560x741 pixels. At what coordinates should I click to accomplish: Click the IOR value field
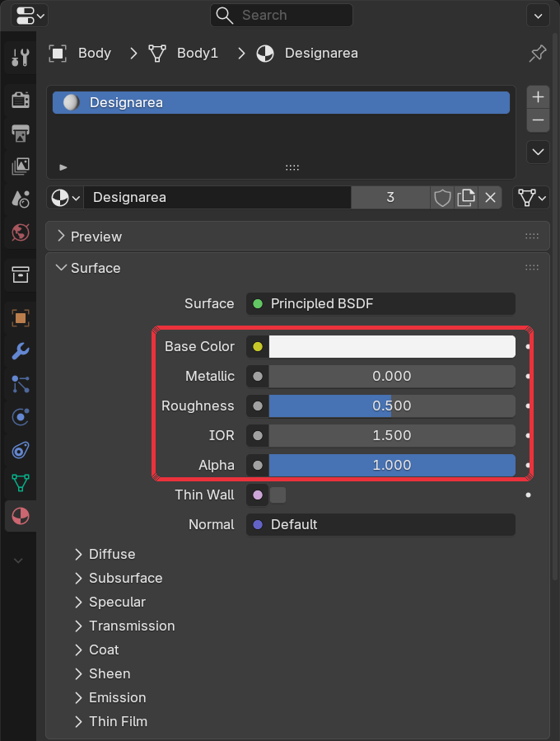coord(392,435)
